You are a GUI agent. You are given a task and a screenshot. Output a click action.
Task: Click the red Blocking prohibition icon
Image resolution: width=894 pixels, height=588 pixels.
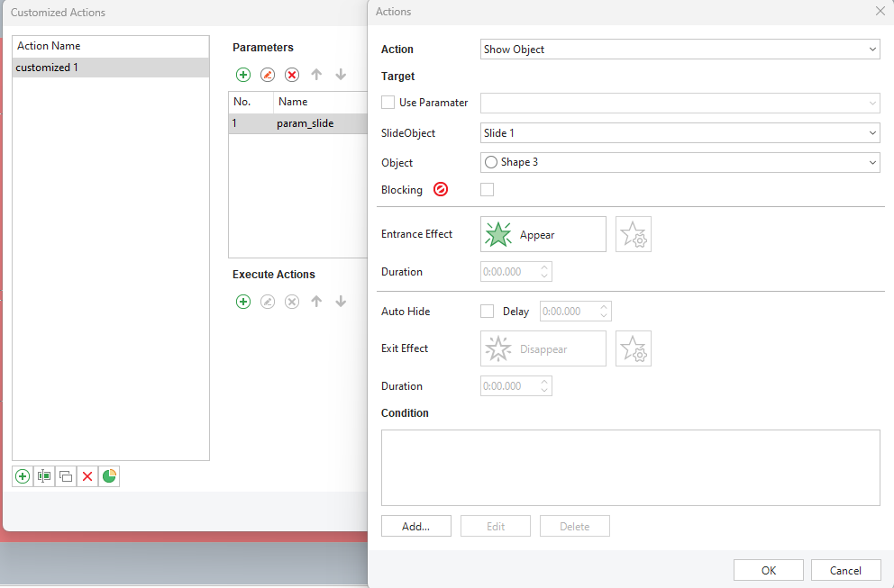pyautogui.click(x=441, y=189)
